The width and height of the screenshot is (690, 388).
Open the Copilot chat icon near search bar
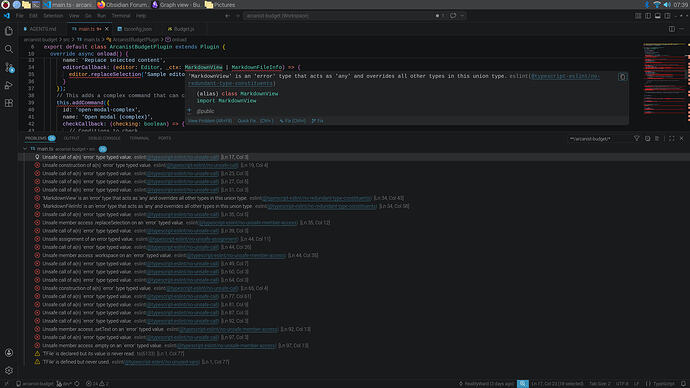pyautogui.click(x=453, y=16)
